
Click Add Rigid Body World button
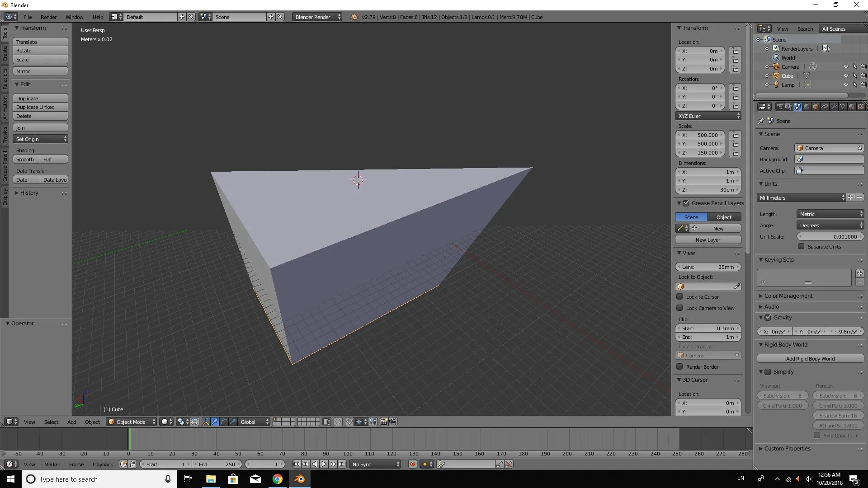pos(810,359)
